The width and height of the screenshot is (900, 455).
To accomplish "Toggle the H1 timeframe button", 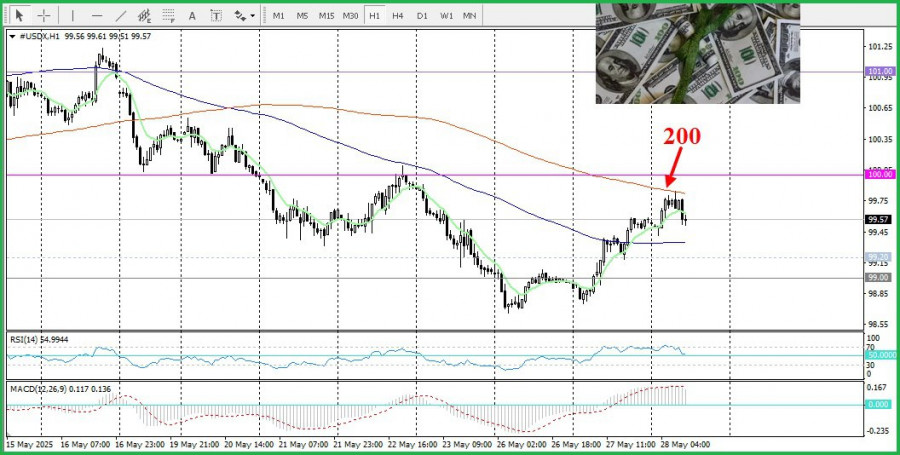I will point(375,16).
